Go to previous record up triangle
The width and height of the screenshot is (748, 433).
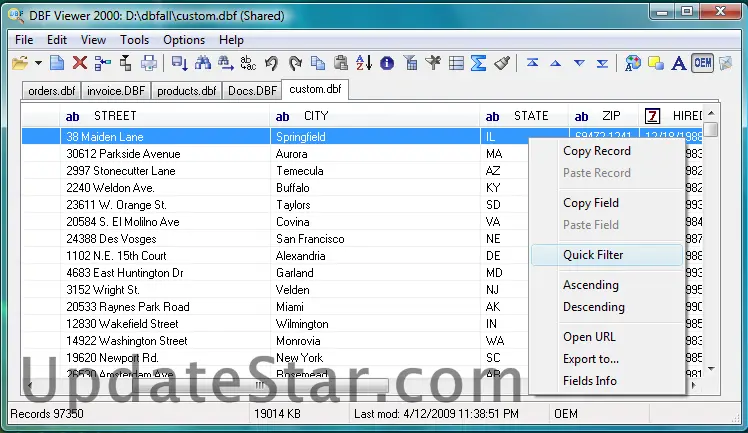pos(556,63)
